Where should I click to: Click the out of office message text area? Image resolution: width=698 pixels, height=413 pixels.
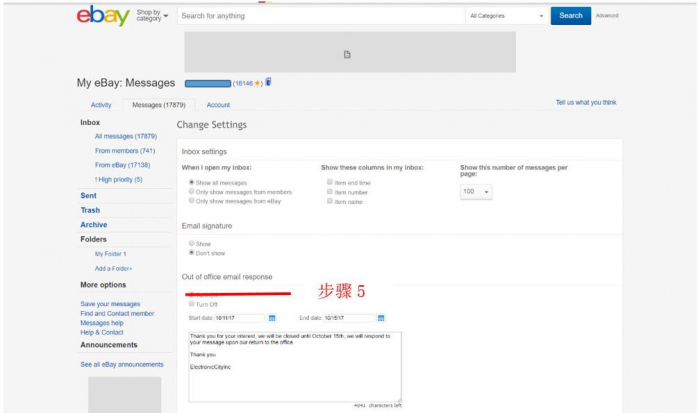pyautogui.click(x=295, y=367)
